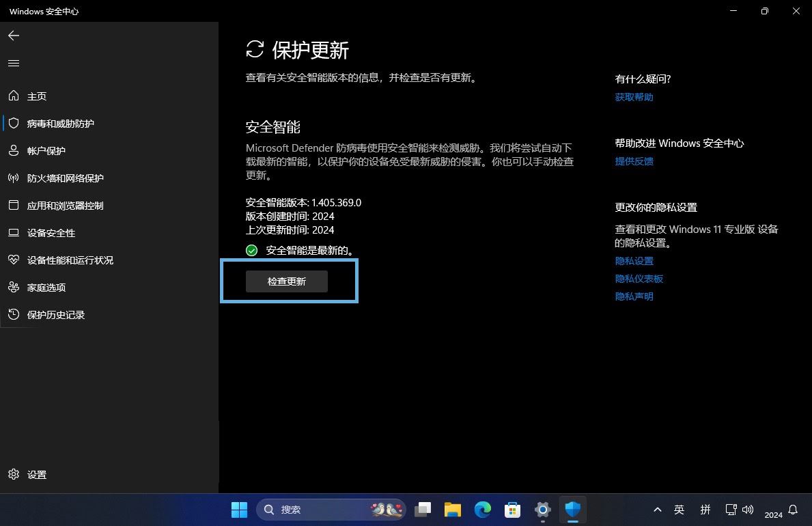This screenshot has width=812, height=526.
Task: Open 应用和浏览器控制 page
Action: [x=65, y=206]
